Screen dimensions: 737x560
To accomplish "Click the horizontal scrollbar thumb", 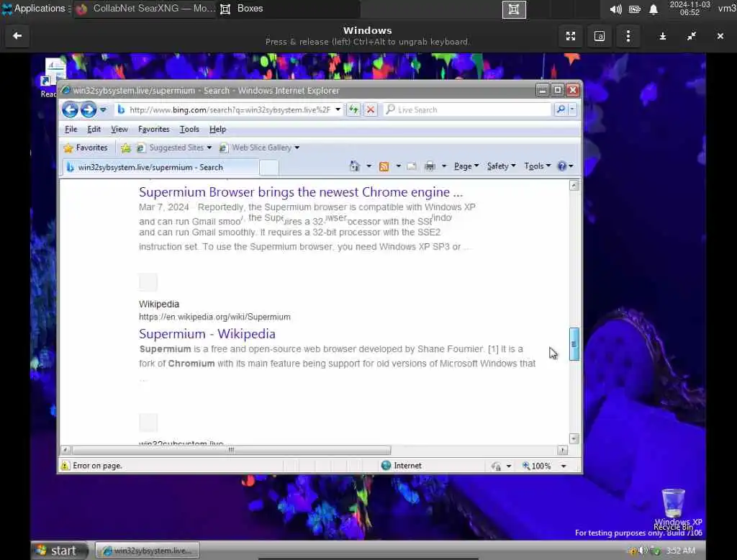I will [231, 450].
